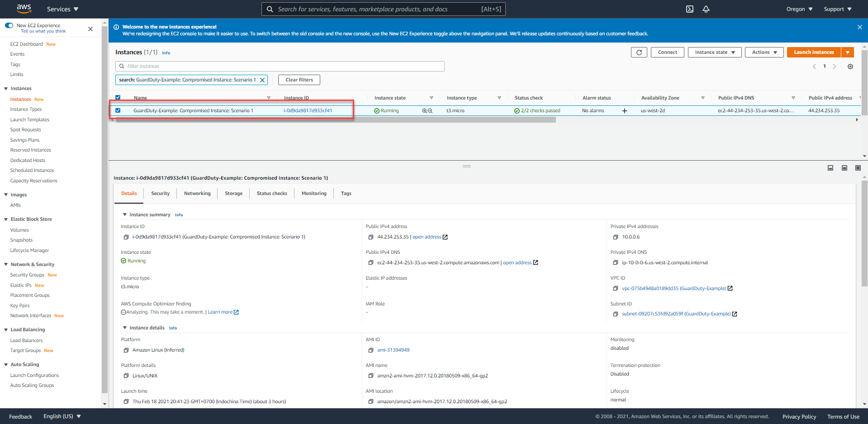Open AWS home via logo
Screen dimensions: 868x424
click(24, 9)
